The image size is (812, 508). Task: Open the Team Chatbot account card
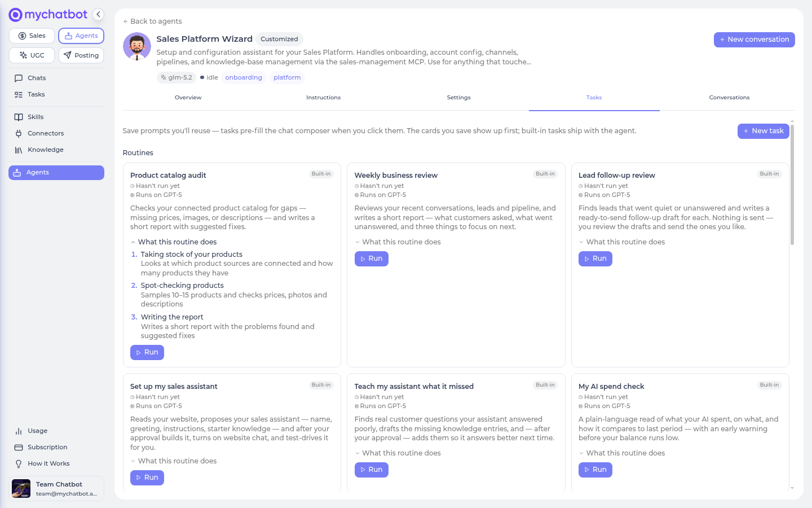click(56, 488)
